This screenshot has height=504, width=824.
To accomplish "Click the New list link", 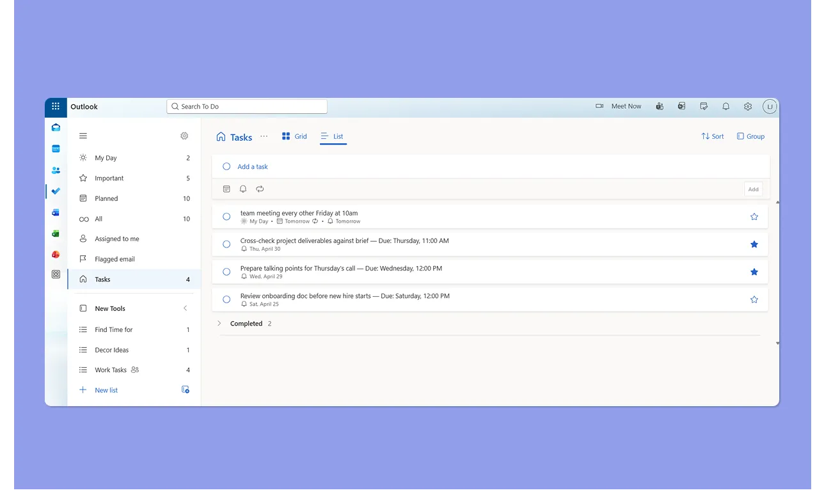I will 106,390.
